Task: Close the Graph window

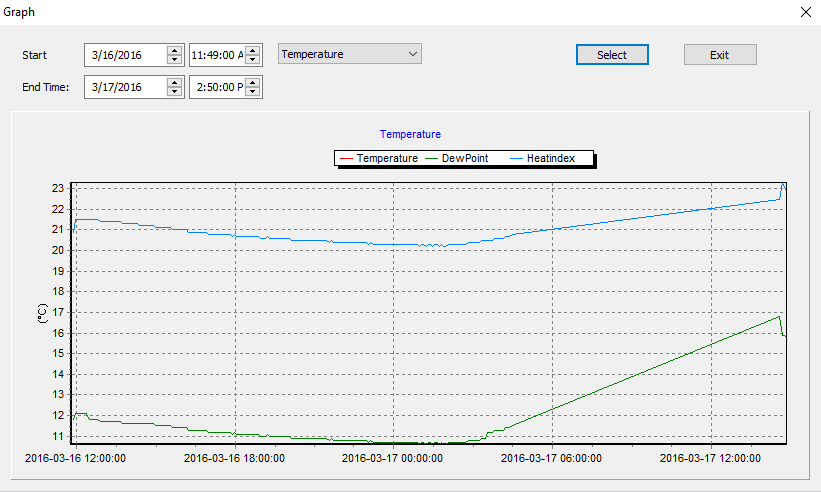Action: (x=807, y=12)
